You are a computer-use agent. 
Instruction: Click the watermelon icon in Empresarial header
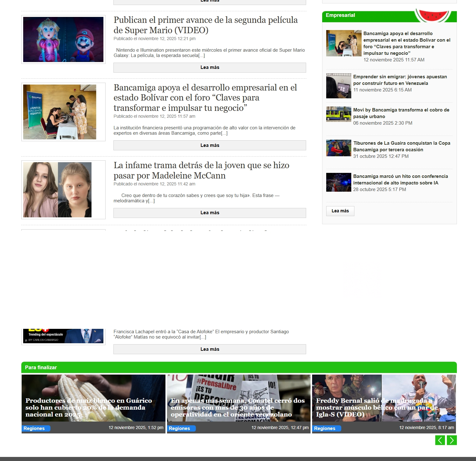click(433, 15)
